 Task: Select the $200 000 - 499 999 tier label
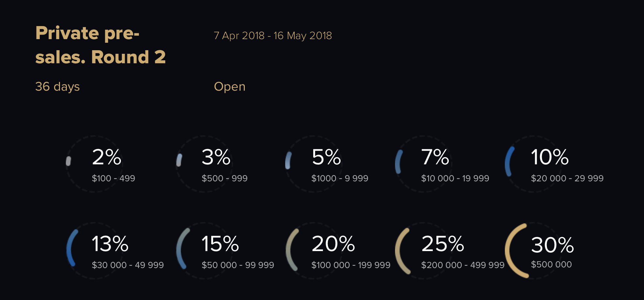463,265
